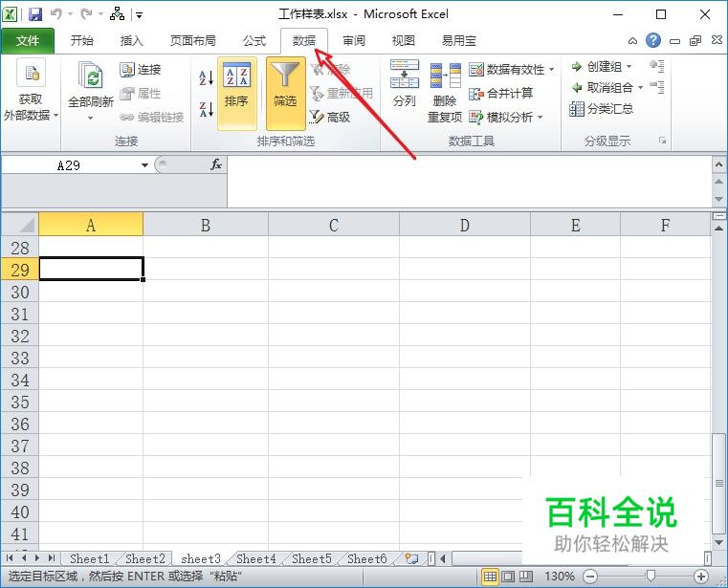Screen dimensions: 728x588
Task: Click What-If Analysis (模拟分析) icon
Action: (476, 117)
